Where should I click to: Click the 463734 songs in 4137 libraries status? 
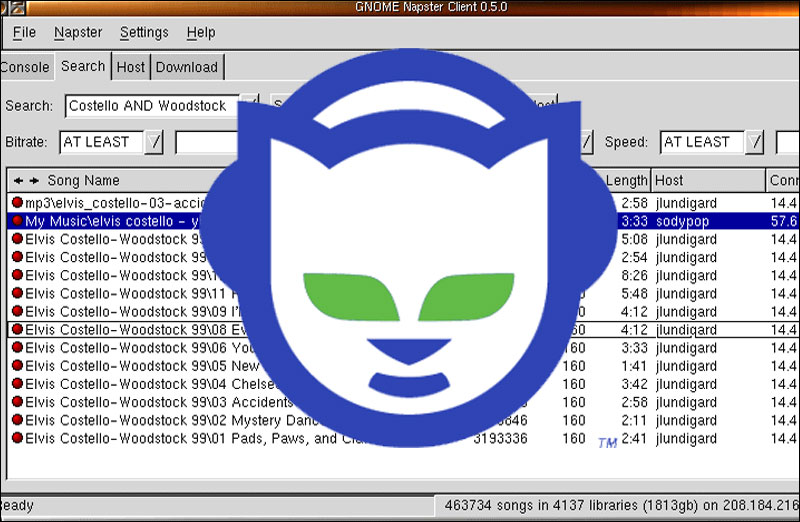click(620, 505)
